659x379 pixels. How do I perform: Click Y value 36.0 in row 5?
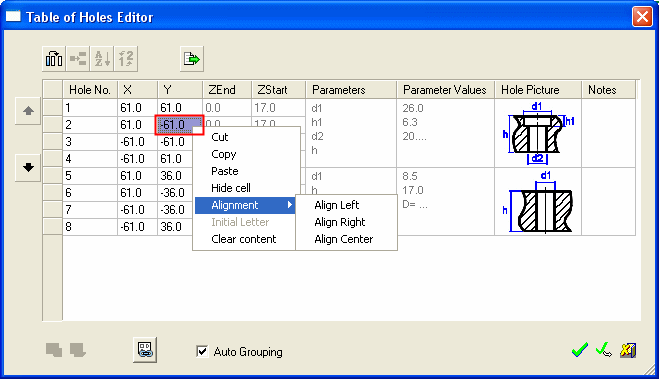click(x=176, y=176)
